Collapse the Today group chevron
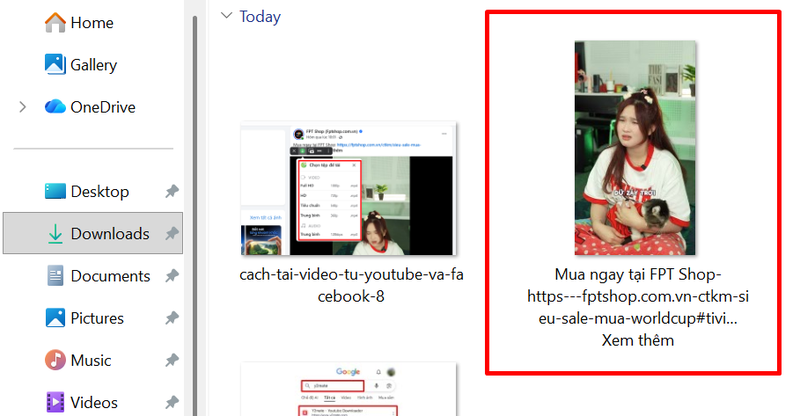 [x=226, y=15]
